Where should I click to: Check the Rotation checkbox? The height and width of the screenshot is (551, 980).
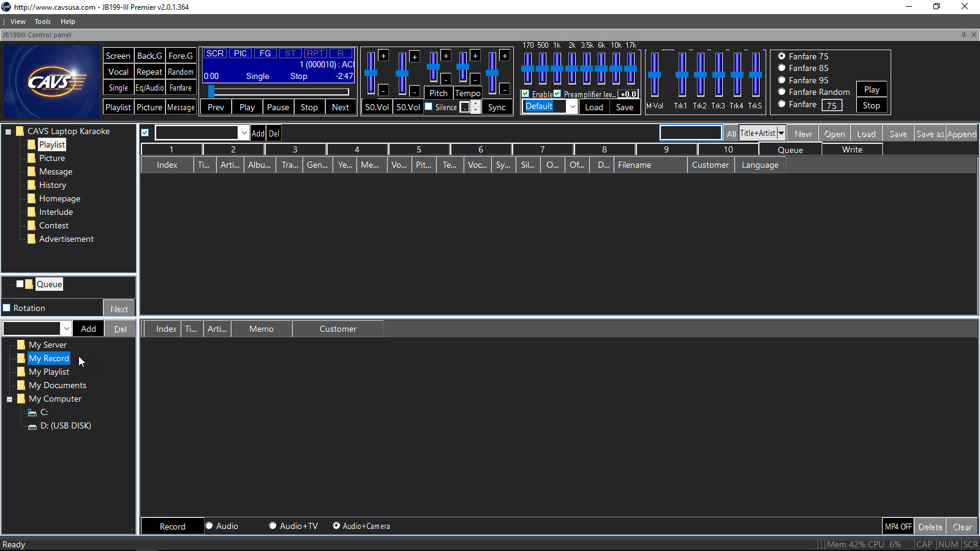pos(7,308)
